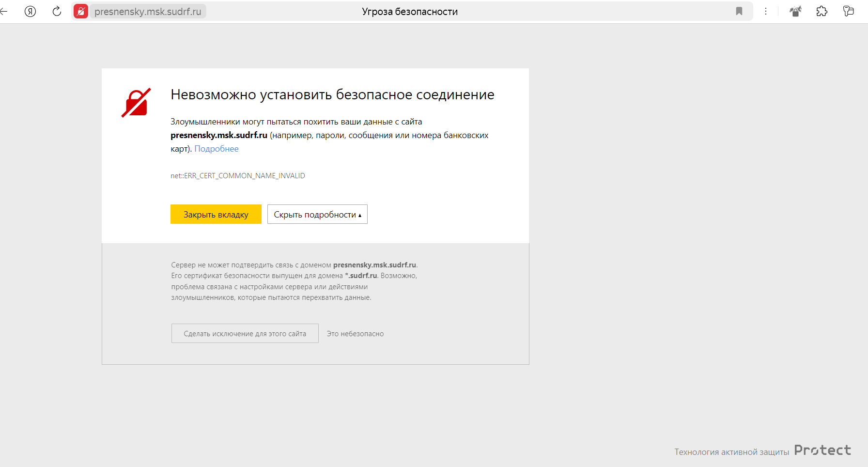Screen dimensions: 868x467
Task: Open Yandex home via the Я icon
Action: [x=30, y=11]
